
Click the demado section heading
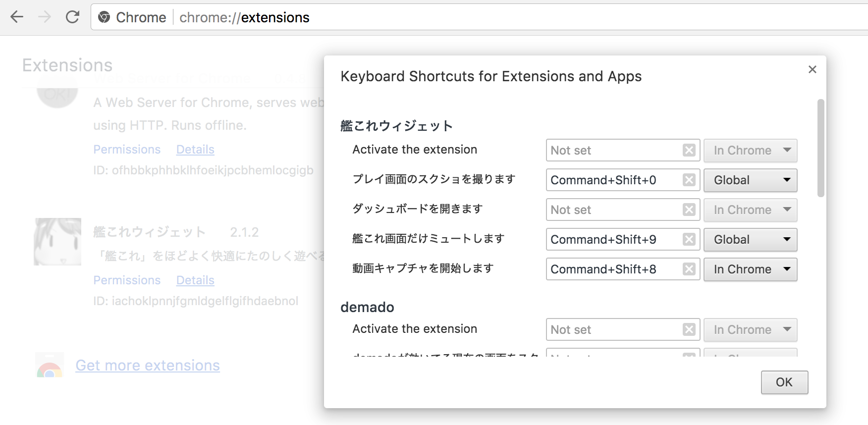coord(367,307)
